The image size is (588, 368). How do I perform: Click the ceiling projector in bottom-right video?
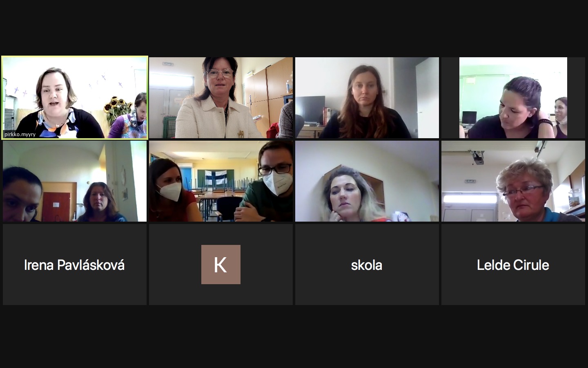point(478,157)
